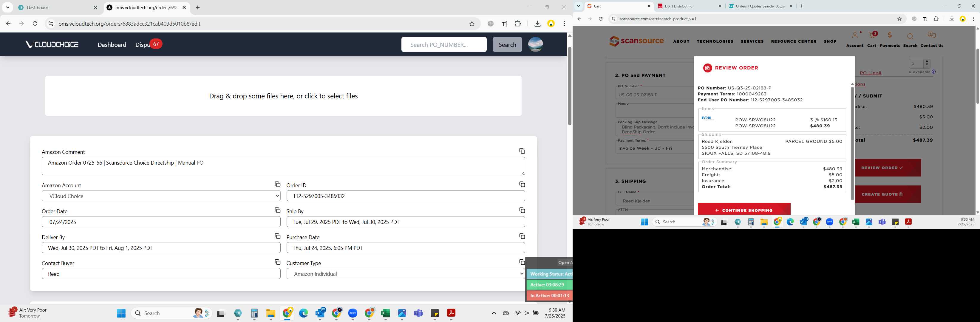The image size is (980, 322).
Task: Switch to the D&H Distributing tab
Action: [x=689, y=6]
